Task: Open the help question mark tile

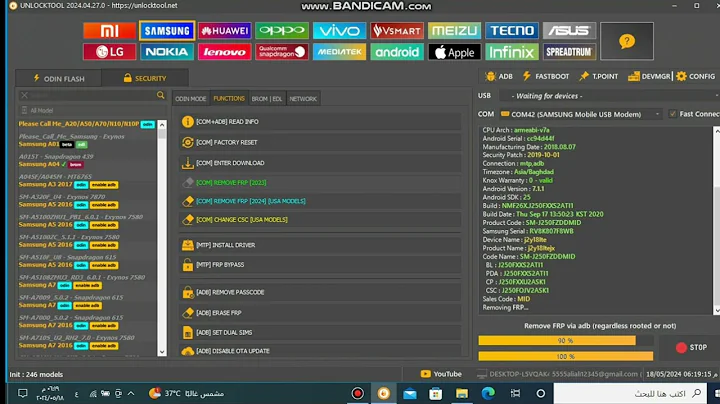Action: pos(627,41)
